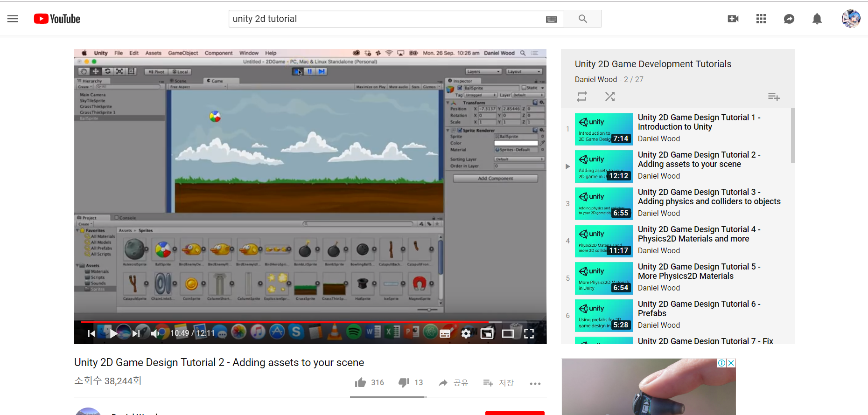Toggle shuffle playlist
This screenshot has height=415, width=868.
coord(610,97)
